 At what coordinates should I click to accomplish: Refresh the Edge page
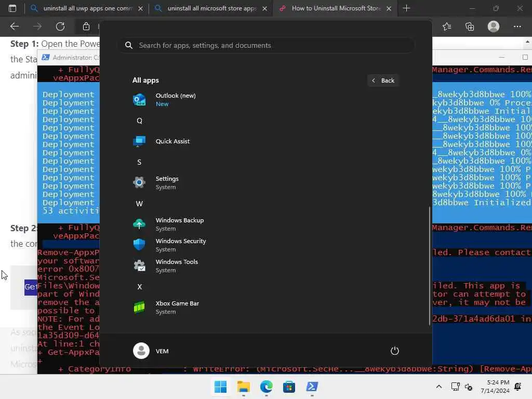pos(60,26)
